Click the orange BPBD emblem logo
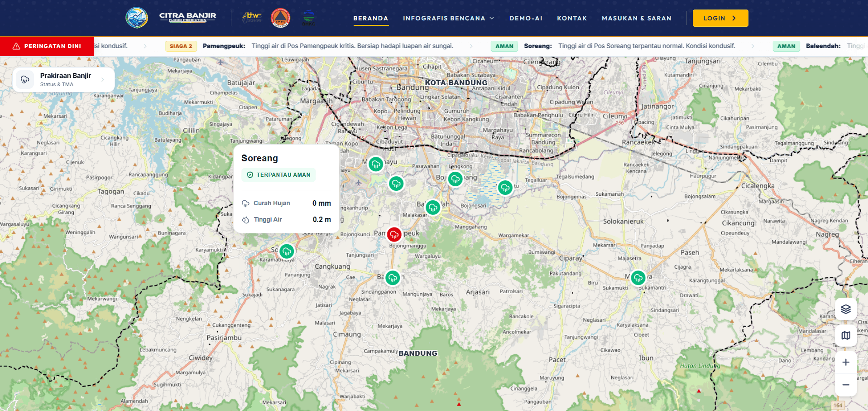Viewport: 868px width, 411px height. tap(281, 18)
